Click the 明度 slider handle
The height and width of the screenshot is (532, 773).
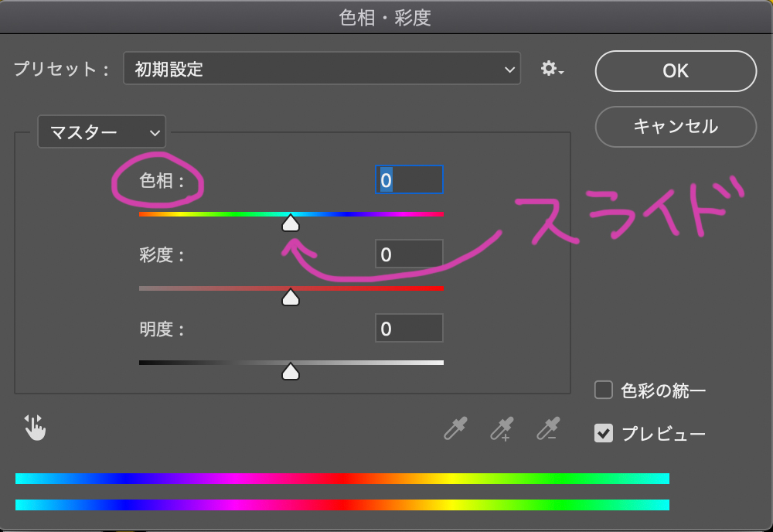(290, 371)
